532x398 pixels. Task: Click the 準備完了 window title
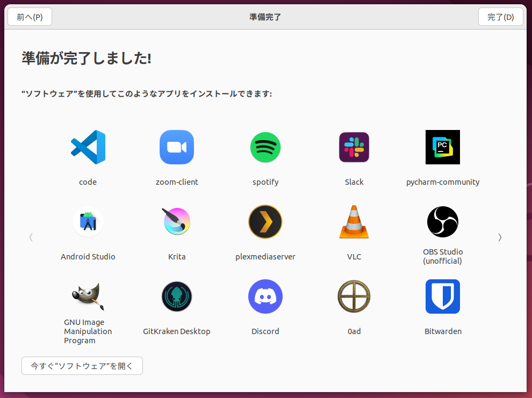[x=265, y=17]
